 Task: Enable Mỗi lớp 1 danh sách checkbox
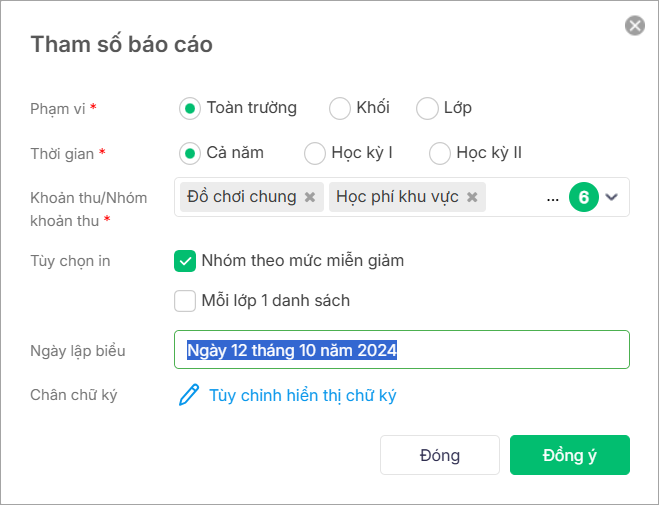[185, 301]
